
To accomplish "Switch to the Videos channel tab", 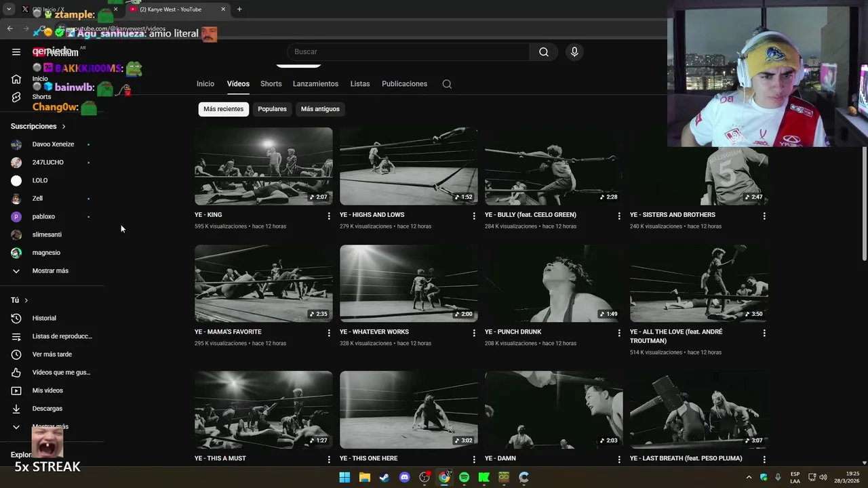I will tap(238, 84).
